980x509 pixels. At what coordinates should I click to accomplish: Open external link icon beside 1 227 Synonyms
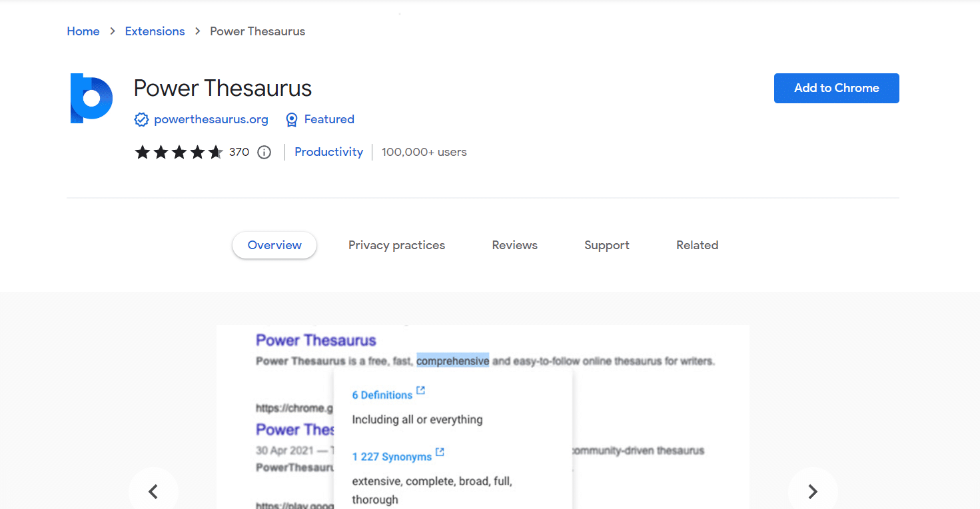click(x=440, y=452)
